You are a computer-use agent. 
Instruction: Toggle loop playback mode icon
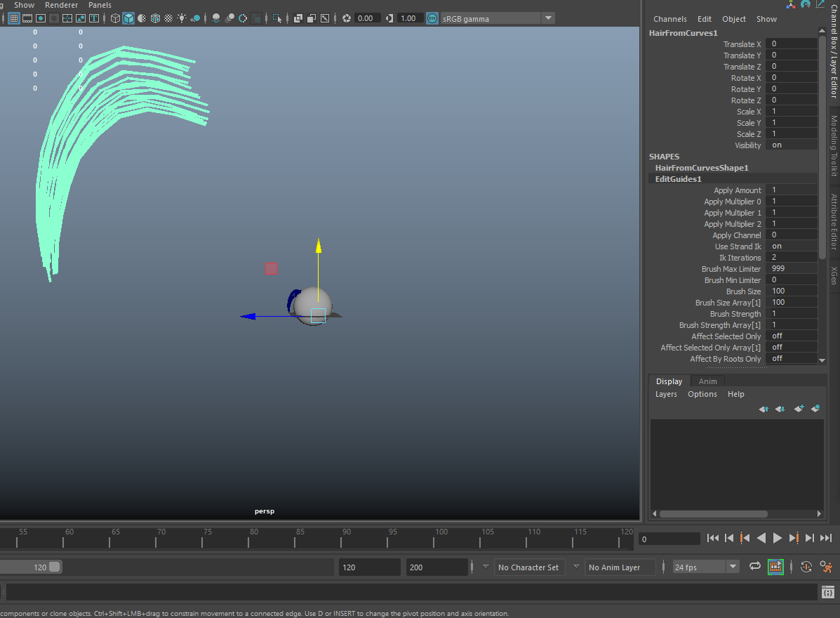[755, 567]
